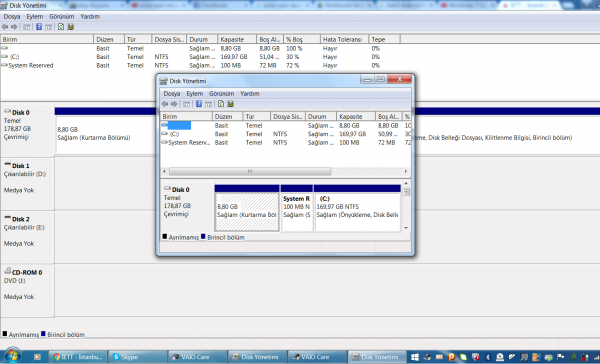Select Disk 1 Çıkarılabilir (D:) in background window

[27, 183]
